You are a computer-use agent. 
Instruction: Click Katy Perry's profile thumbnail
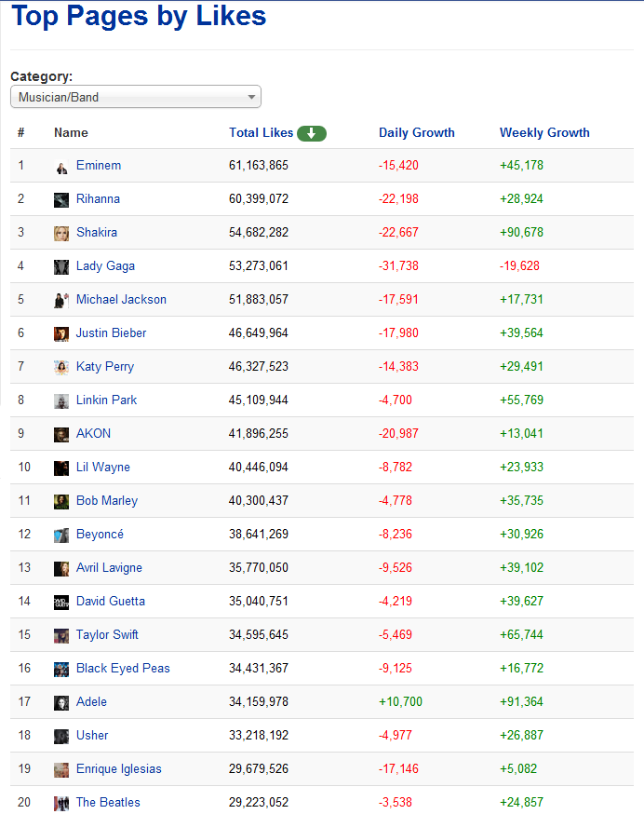coord(61,368)
